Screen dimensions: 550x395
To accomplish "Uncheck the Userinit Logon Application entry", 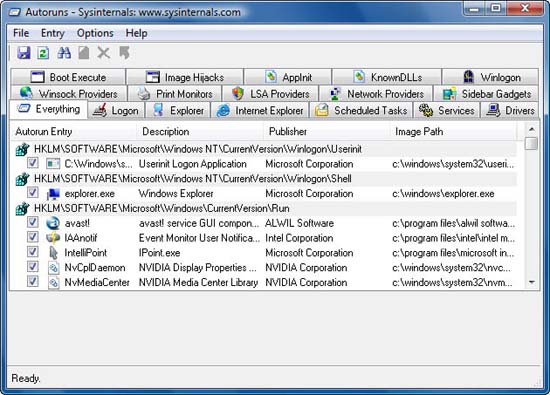I will click(x=33, y=163).
